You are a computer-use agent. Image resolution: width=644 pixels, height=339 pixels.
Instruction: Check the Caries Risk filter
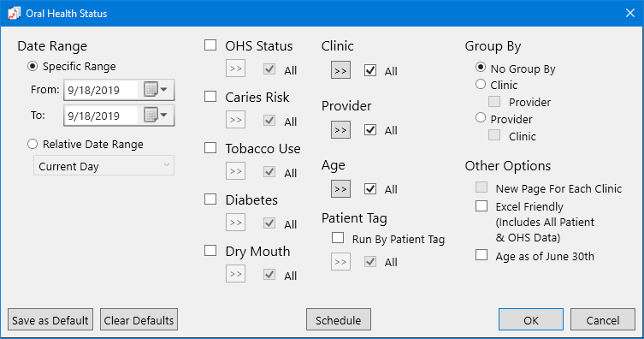pyautogui.click(x=210, y=96)
